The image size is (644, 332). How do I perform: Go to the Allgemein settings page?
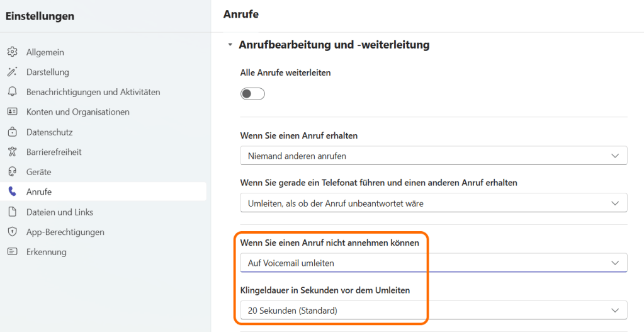coord(45,52)
